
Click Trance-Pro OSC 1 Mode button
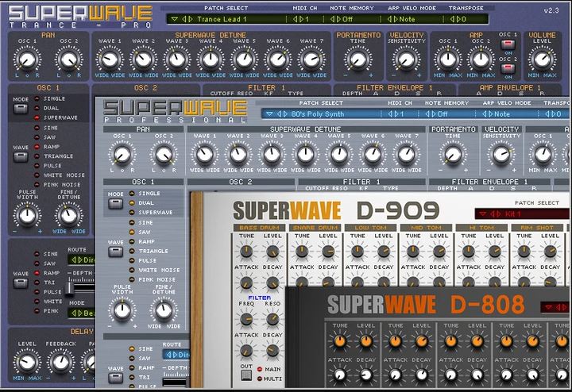click(21, 109)
